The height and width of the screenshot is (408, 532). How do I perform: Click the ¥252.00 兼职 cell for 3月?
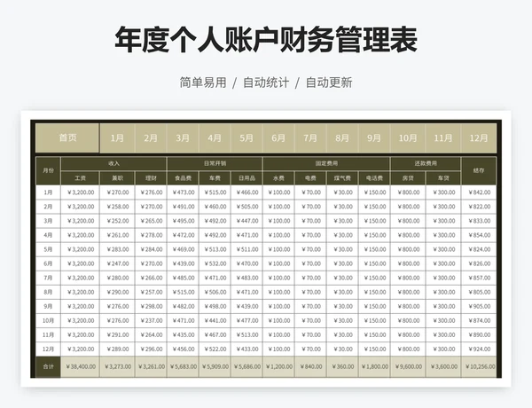pos(117,221)
